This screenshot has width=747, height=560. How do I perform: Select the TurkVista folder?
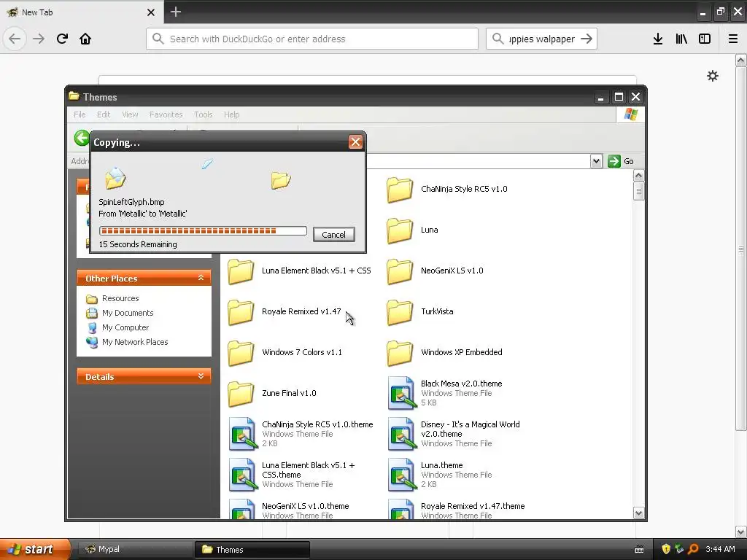pos(420,311)
